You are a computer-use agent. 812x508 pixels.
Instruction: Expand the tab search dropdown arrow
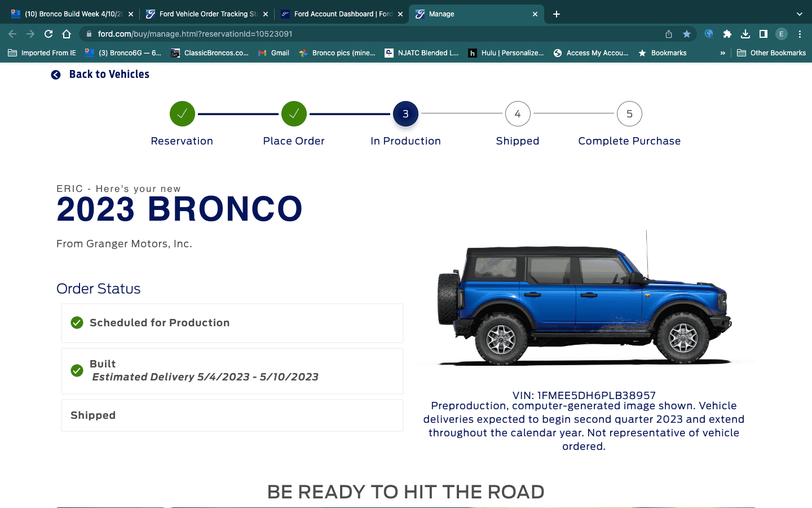pyautogui.click(x=800, y=14)
